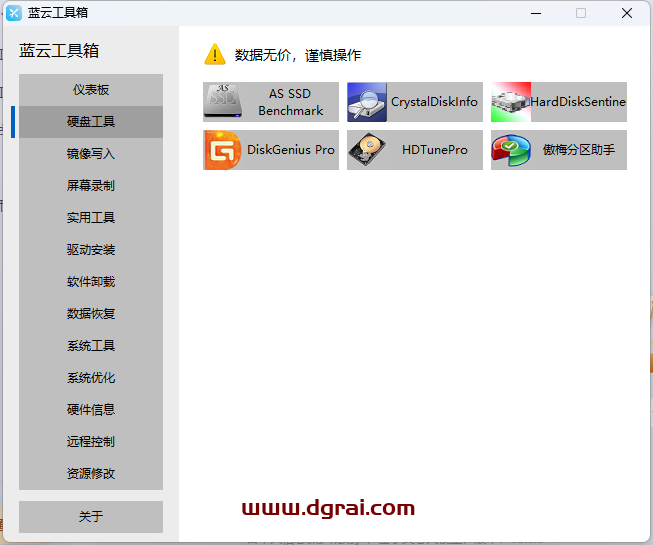653x545 pixels.
Task: Select 数据恢复 in the sidebar
Action: pyautogui.click(x=91, y=314)
